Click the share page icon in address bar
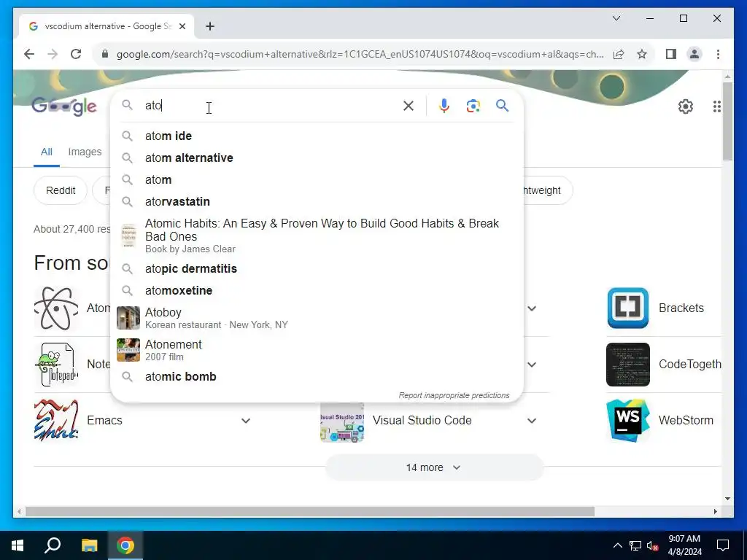The image size is (747, 560). pos(619,54)
